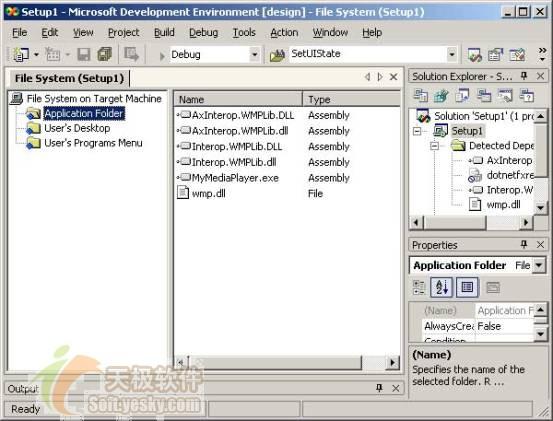The width and height of the screenshot is (553, 421).
Task: Select AxInterop.WMPLib.DLL uppercase entry
Action: (243, 115)
